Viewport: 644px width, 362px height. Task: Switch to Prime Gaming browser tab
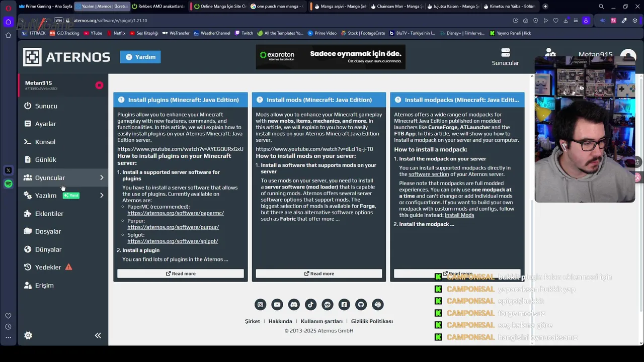(45, 7)
